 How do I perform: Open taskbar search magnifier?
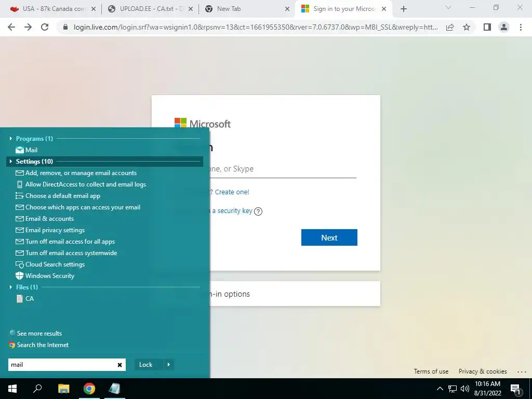(x=37, y=389)
